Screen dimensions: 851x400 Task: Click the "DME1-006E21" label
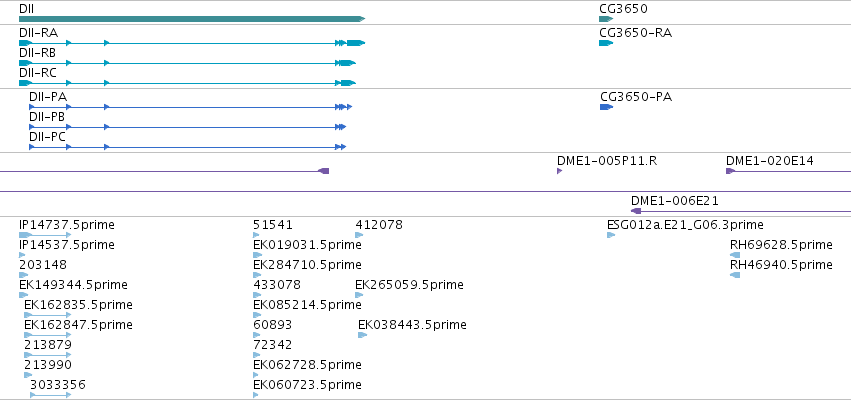pyautogui.click(x=675, y=201)
